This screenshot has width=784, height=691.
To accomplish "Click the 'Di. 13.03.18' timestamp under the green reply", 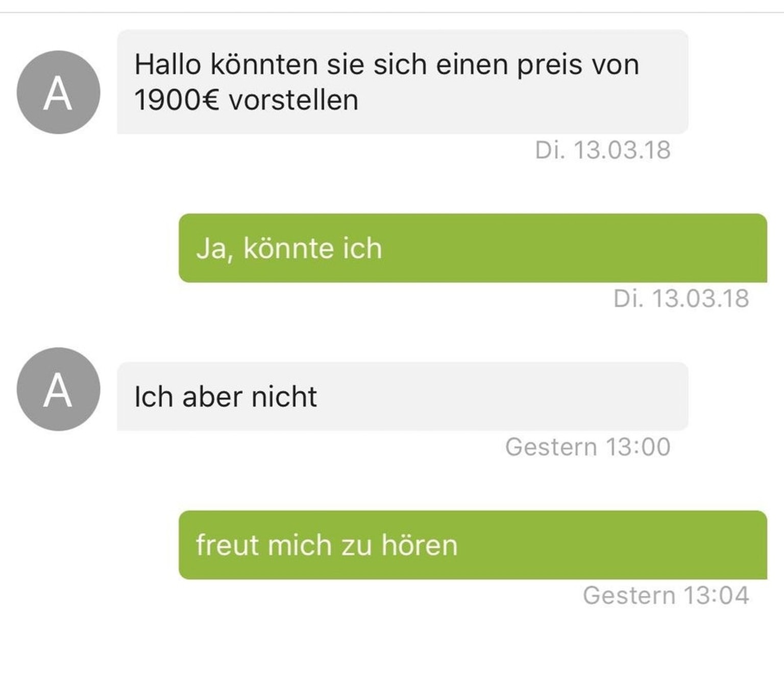I will point(681,299).
